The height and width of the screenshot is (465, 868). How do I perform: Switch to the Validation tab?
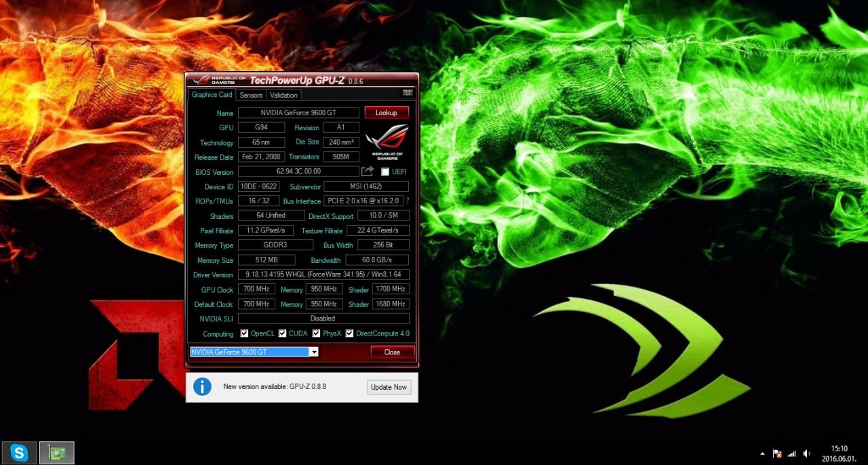tap(283, 95)
